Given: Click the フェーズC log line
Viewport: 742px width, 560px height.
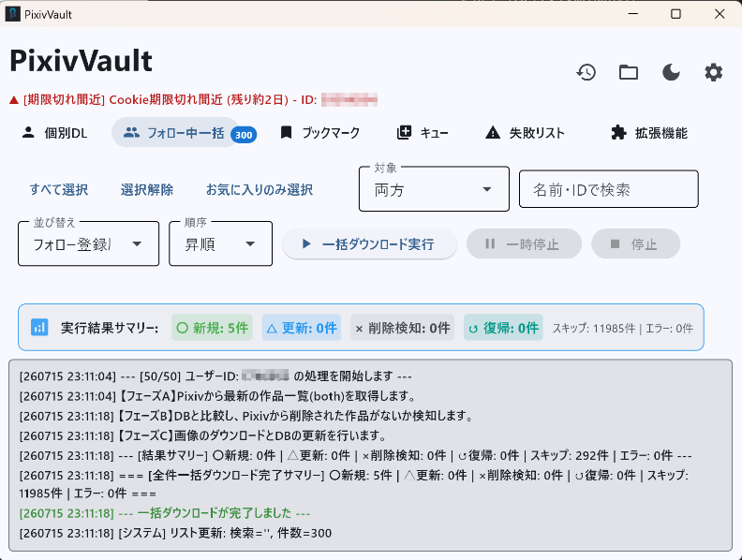Looking at the screenshot, I should point(204,435).
